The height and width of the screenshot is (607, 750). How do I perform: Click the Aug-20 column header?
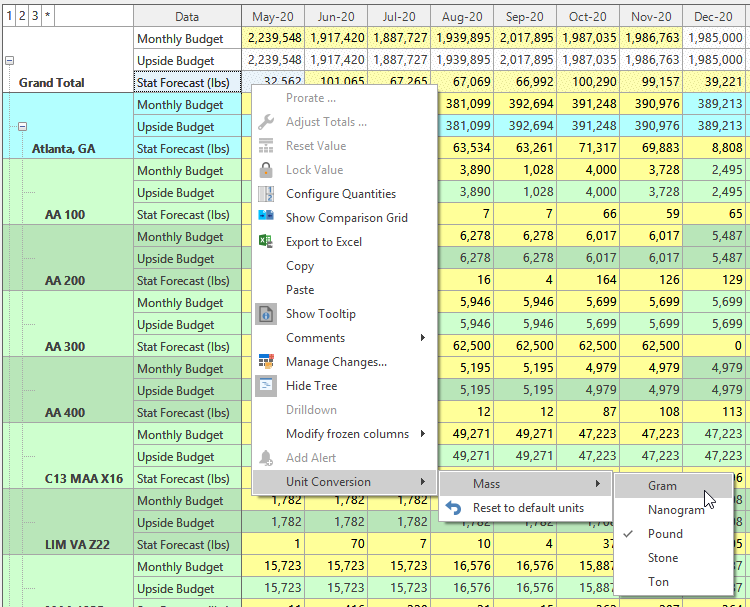coord(462,17)
